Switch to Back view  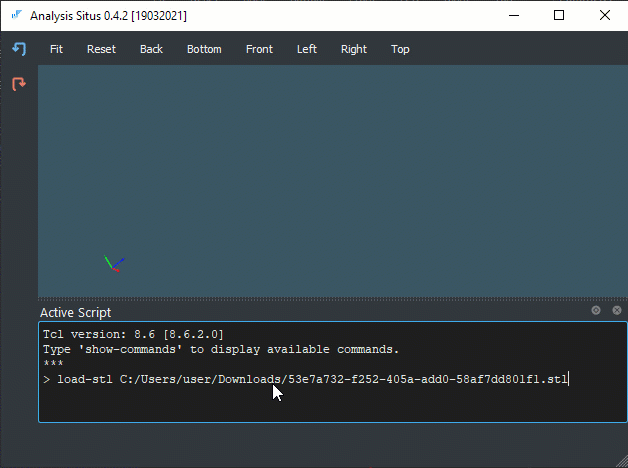coord(151,49)
